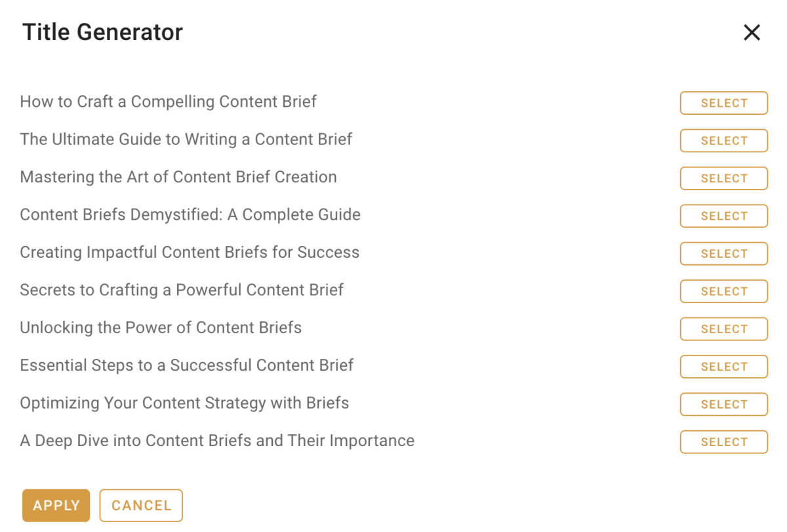This screenshot has height=532, width=787.
Task: Cancel the title generator
Action: tap(140, 505)
